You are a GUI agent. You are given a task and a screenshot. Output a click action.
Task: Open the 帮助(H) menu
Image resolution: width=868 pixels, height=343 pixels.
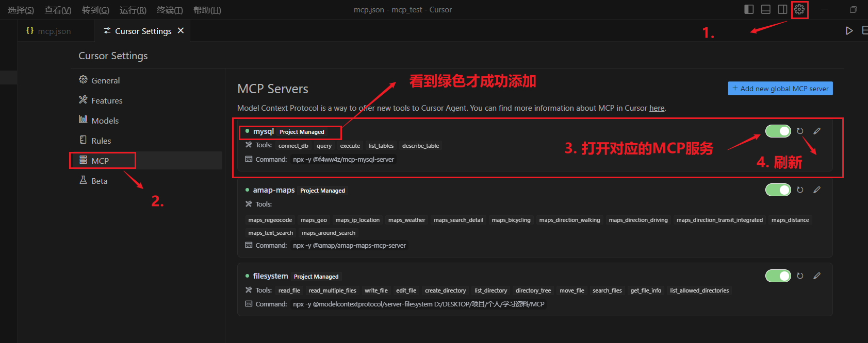tap(207, 10)
